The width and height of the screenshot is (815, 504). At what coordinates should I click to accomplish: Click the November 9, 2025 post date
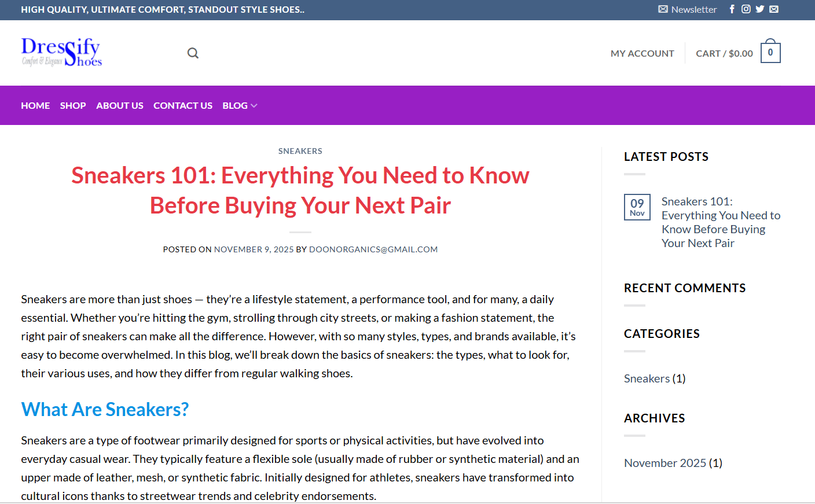254,249
